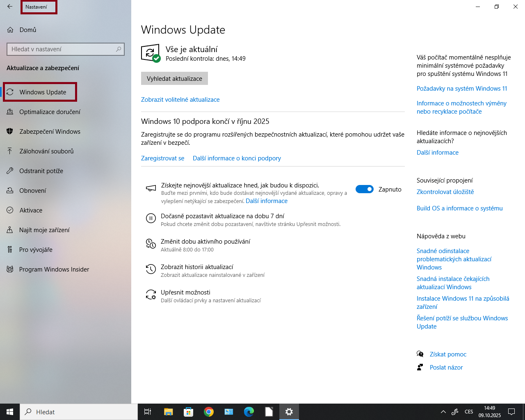Click the search magnifier in settings box

click(x=119, y=49)
